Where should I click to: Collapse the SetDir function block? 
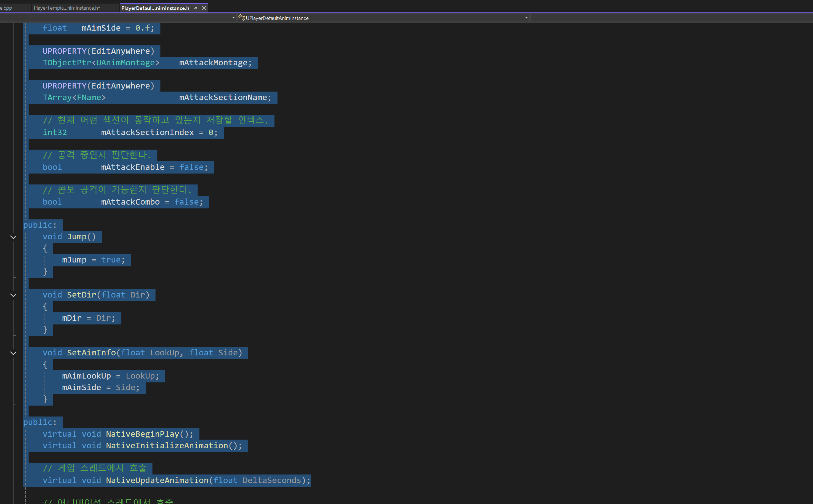click(13, 295)
